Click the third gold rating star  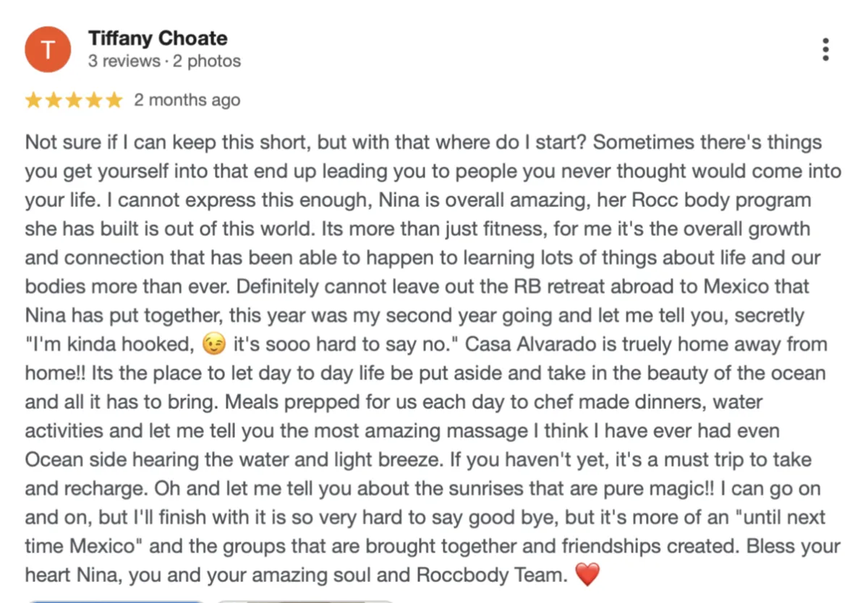click(x=74, y=100)
